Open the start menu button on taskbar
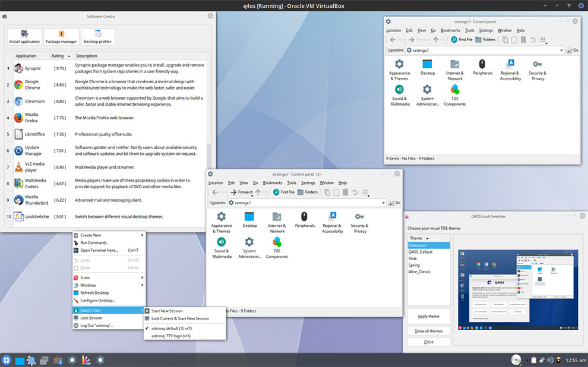 (x=7, y=360)
